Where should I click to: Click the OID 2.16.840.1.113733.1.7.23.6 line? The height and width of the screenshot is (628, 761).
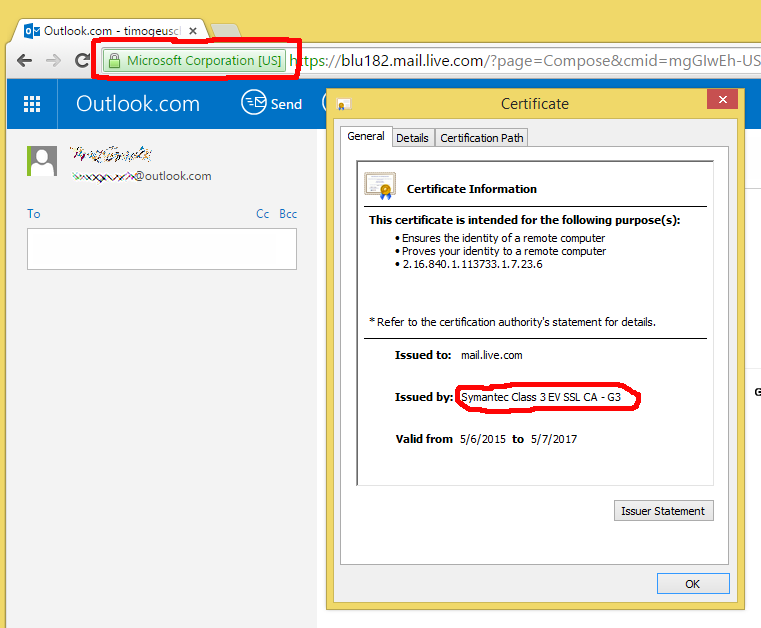(472, 264)
